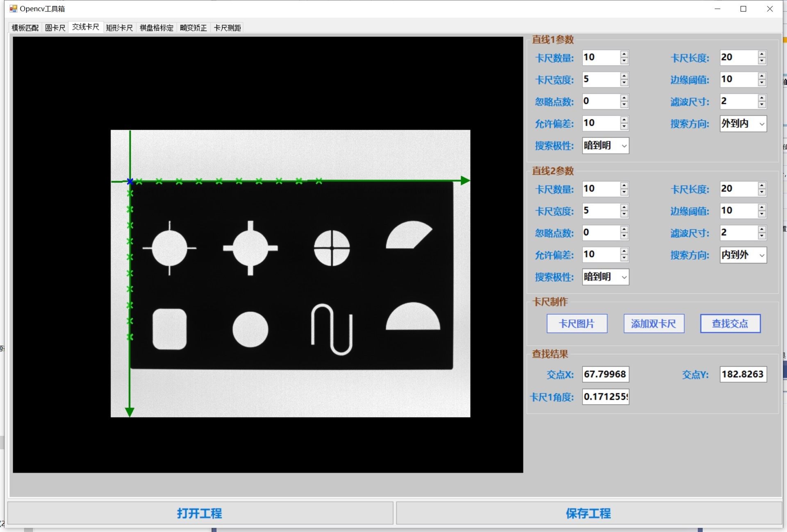The width and height of the screenshot is (787, 532).
Task: Switch to the 棋盘格标定 tab
Action: point(156,28)
